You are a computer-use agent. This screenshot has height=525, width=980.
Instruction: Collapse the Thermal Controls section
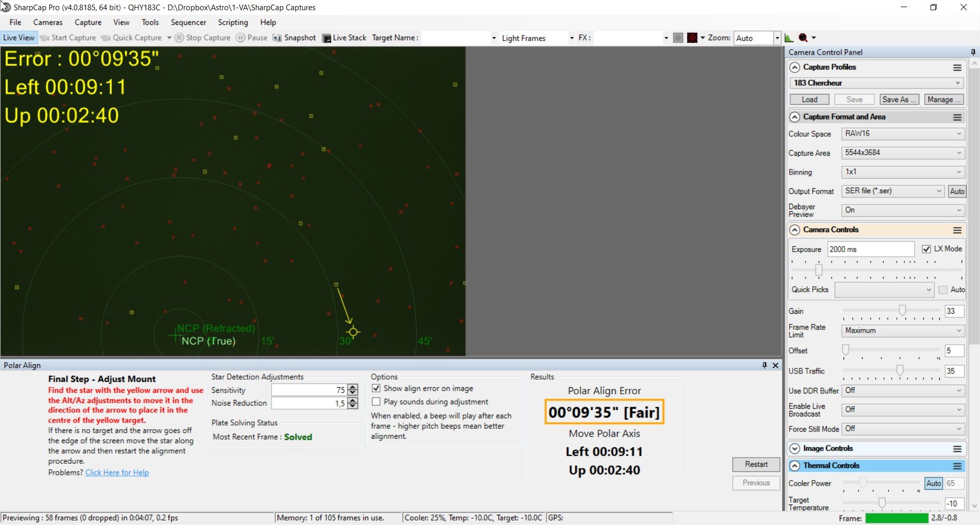point(794,466)
